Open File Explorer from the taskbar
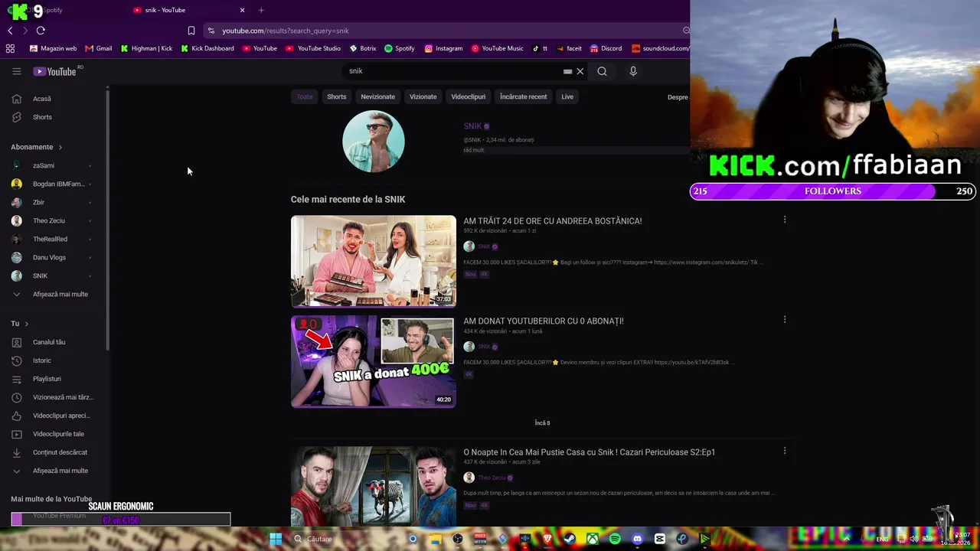Viewport: 980px width, 551px height. coord(436,539)
